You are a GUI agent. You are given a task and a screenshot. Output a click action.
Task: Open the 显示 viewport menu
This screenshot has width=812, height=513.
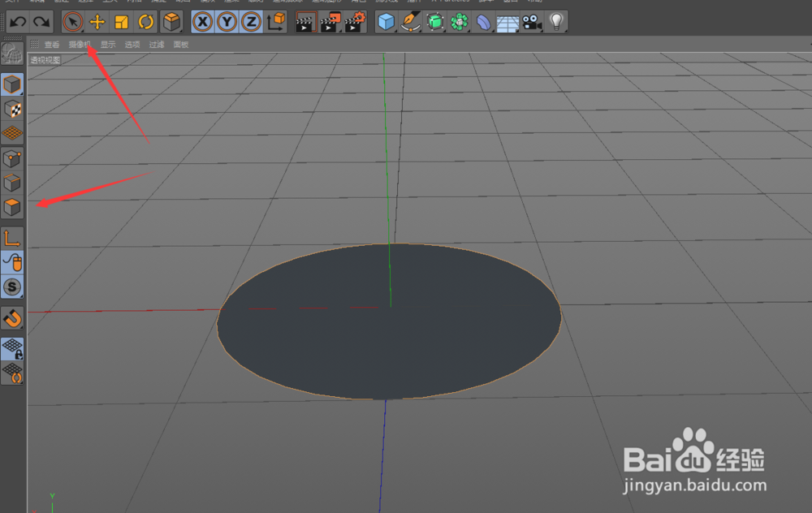point(108,45)
